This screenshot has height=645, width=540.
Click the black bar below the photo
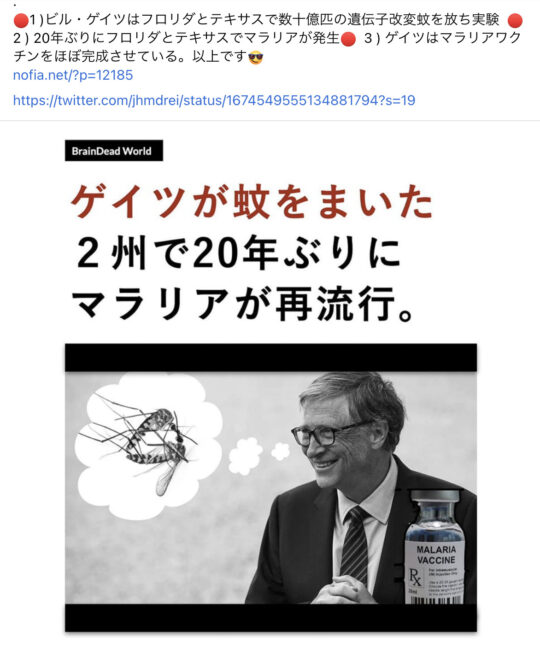tap(271, 617)
